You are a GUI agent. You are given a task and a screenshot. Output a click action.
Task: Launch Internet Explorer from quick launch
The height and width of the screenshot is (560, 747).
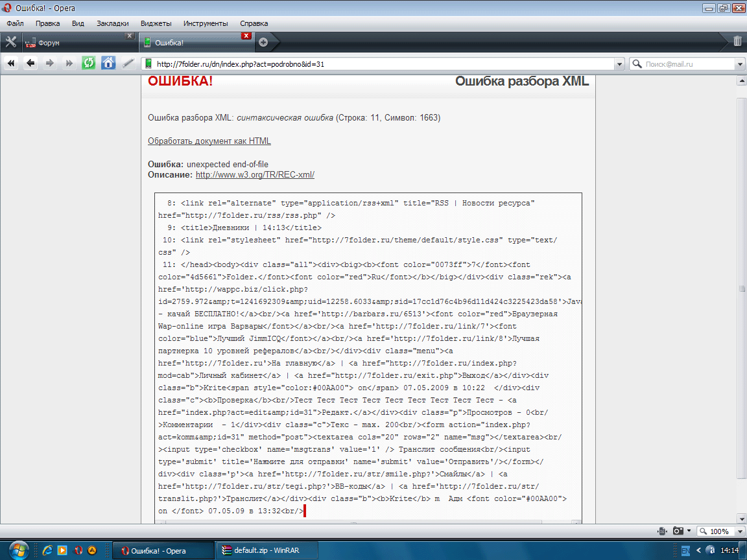click(x=47, y=550)
